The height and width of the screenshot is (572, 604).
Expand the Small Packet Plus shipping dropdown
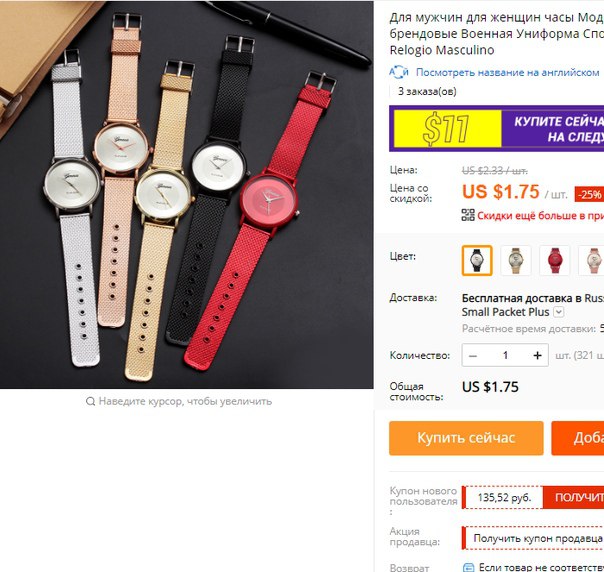click(x=559, y=312)
